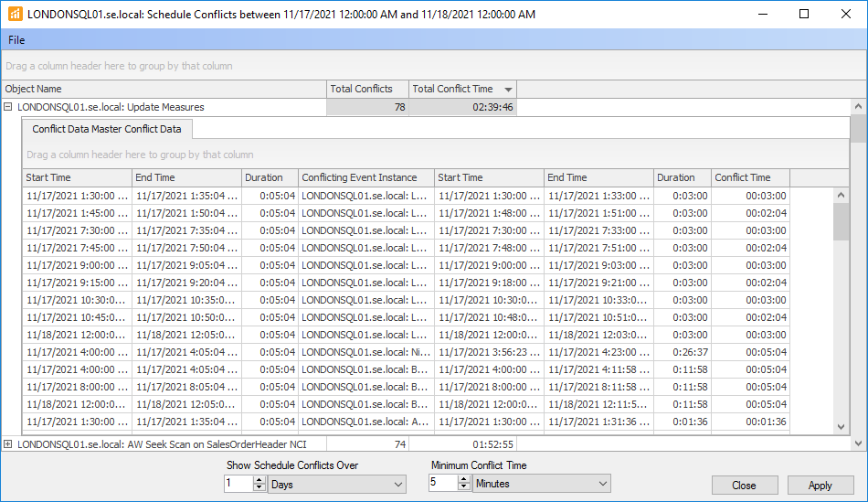Select the 0:26:37 duration cell

(683, 352)
